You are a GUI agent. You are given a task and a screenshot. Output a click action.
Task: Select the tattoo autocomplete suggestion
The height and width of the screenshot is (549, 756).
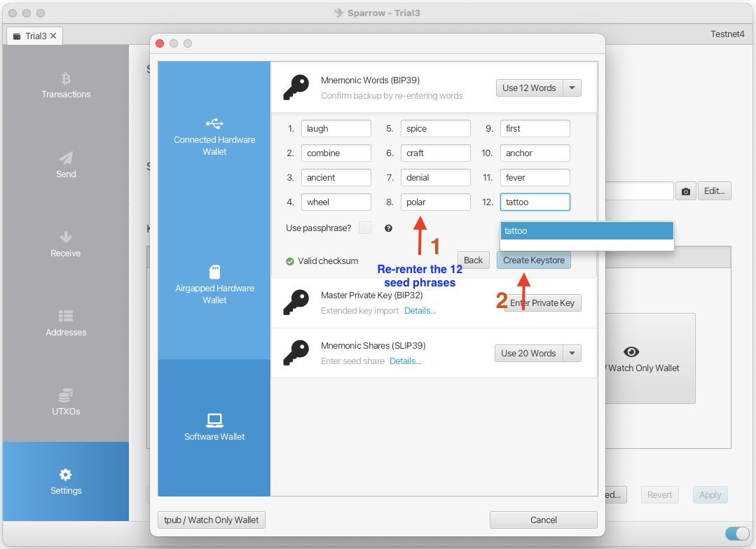pyautogui.click(x=586, y=231)
